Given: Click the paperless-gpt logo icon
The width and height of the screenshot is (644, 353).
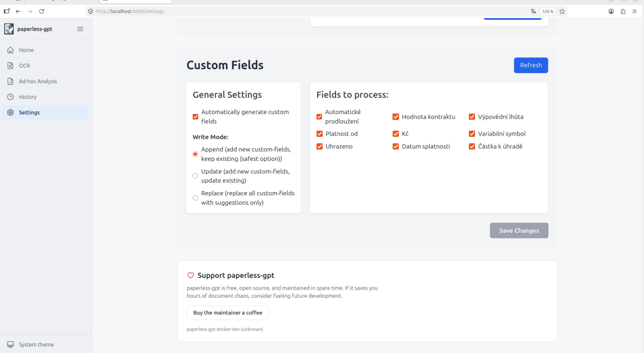Looking at the screenshot, I should pyautogui.click(x=9, y=29).
